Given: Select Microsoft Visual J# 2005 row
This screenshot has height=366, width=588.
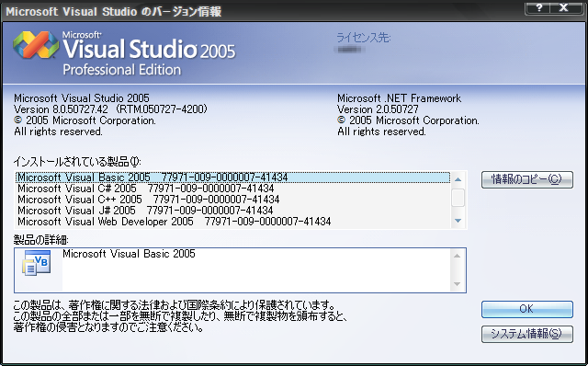Looking at the screenshot, I should tap(232, 211).
